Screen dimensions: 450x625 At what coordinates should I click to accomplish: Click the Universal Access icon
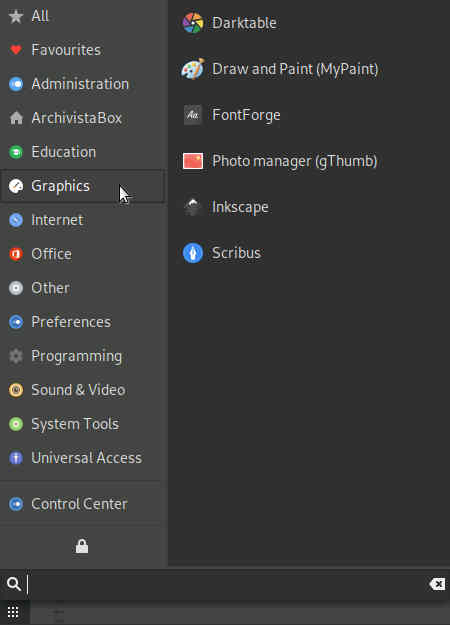click(x=16, y=458)
